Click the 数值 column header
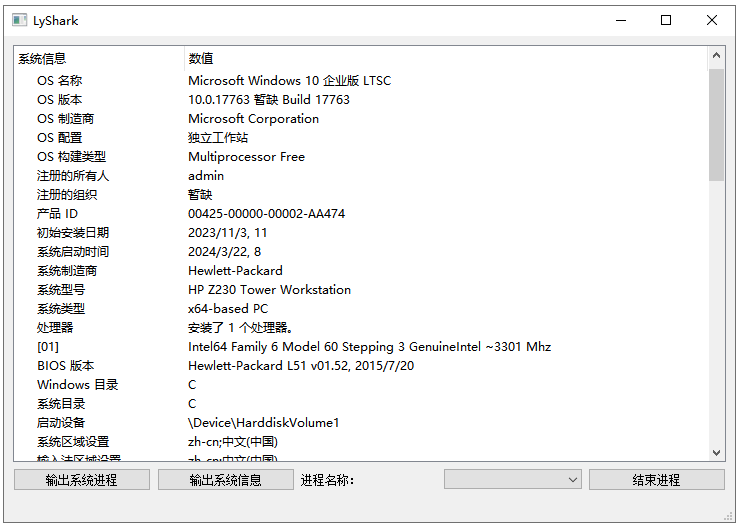This screenshot has width=741, height=528. tap(446, 59)
